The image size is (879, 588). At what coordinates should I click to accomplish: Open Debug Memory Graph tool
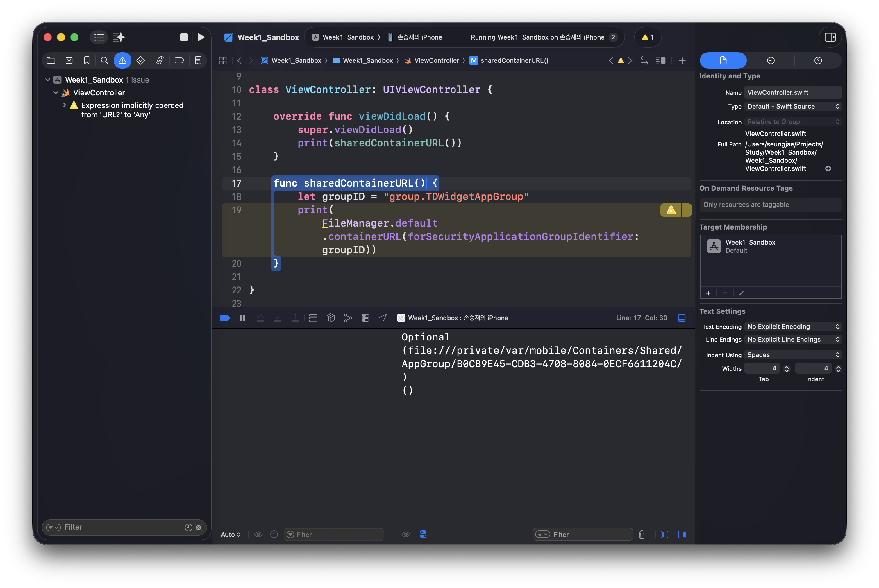348,318
